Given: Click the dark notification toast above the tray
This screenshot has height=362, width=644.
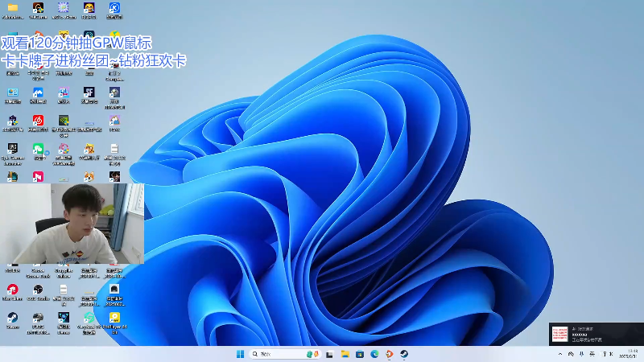Looking at the screenshot, I should [597, 334].
